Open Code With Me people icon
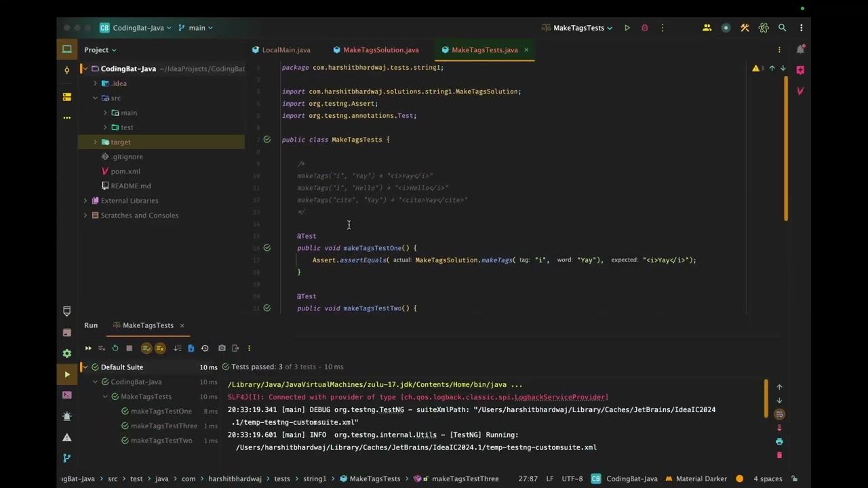Image resolution: width=868 pixels, height=488 pixels. pyautogui.click(x=707, y=28)
